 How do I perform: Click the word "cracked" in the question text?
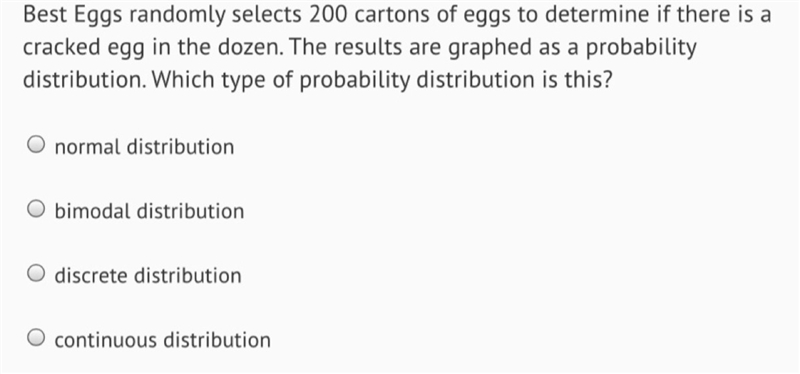pos(62,47)
